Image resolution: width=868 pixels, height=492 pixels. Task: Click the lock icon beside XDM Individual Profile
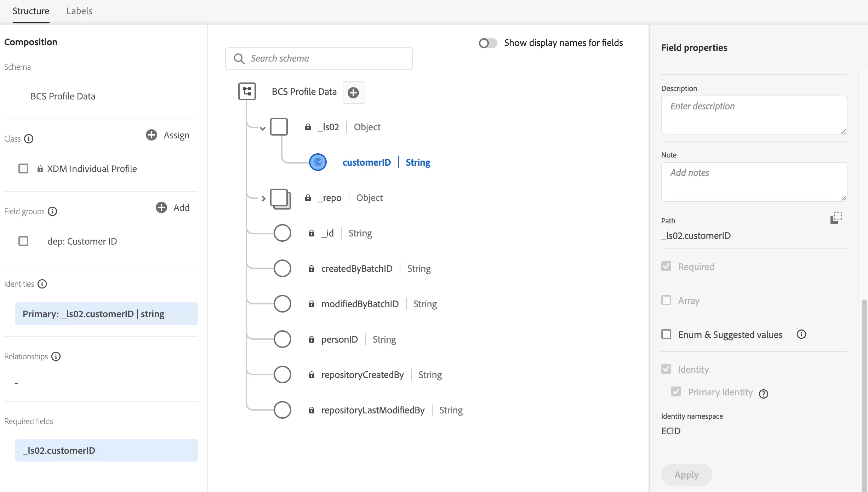[x=40, y=169]
